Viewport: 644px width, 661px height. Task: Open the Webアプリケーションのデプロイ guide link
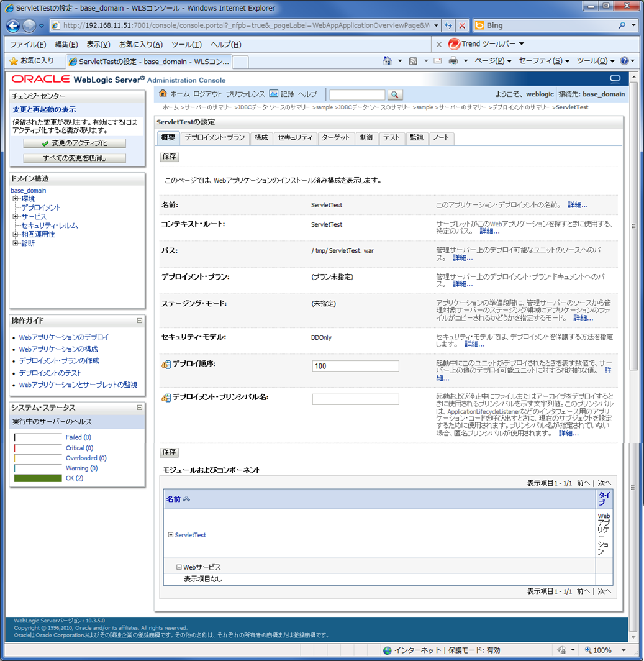click(63, 337)
